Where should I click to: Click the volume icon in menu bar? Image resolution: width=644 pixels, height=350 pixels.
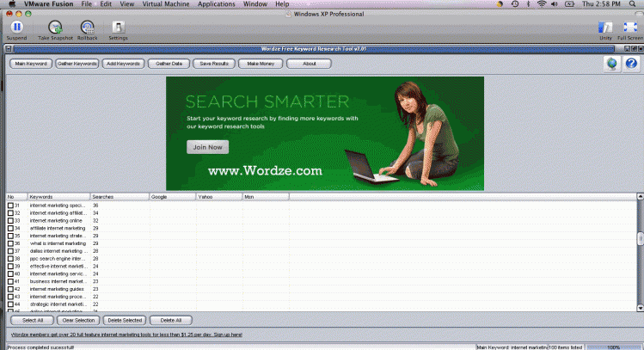click(x=555, y=3)
